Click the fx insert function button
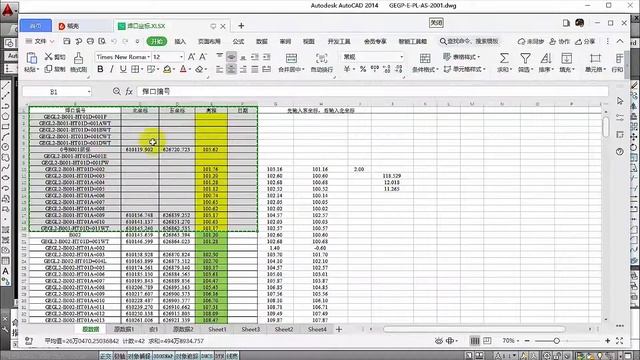 coord(129,92)
